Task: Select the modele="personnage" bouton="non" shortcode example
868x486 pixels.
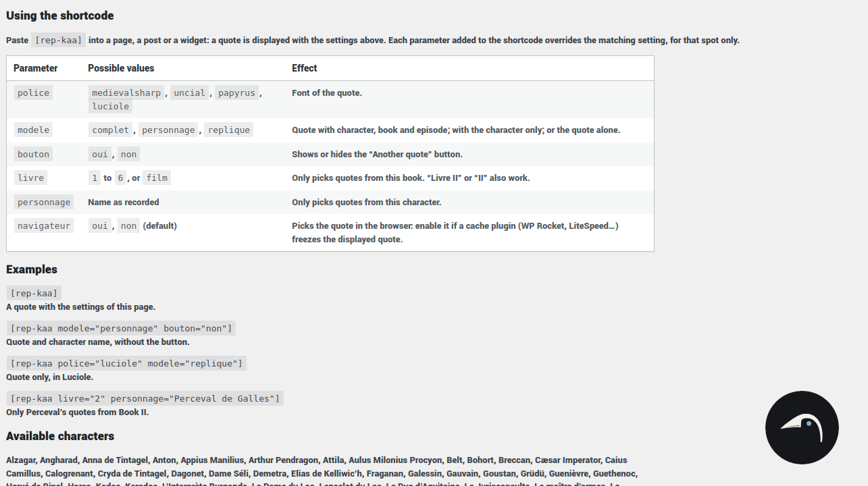Action: (121, 328)
